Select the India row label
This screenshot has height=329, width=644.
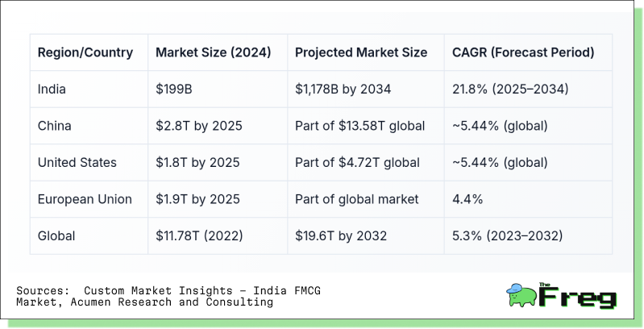[x=52, y=90]
